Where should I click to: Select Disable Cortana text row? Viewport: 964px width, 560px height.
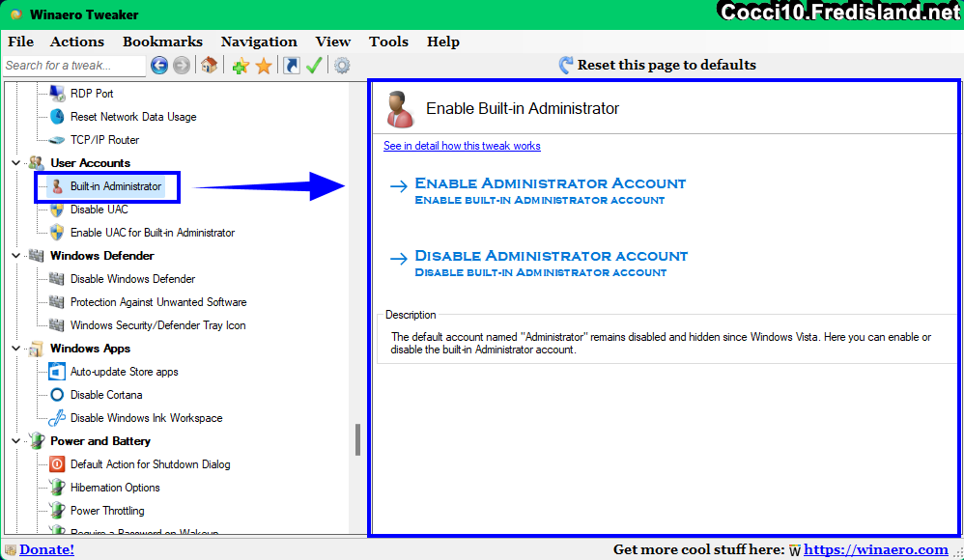coord(106,395)
